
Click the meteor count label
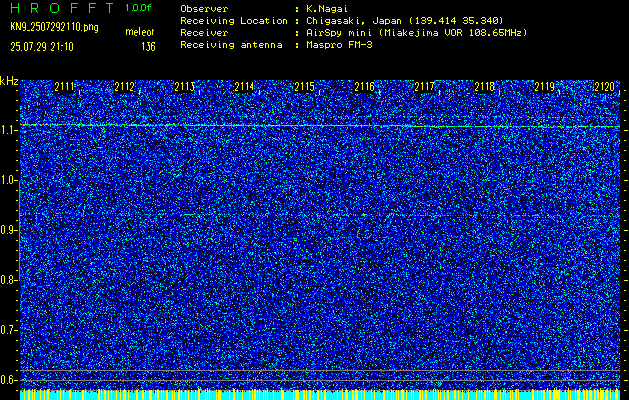(x=140, y=32)
